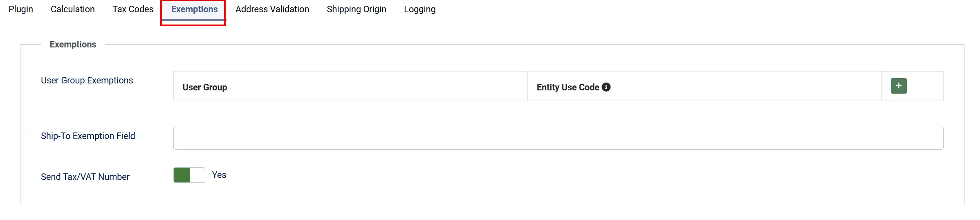Click the Send Tax/VAT Number label
980x220 pixels.
85,177
